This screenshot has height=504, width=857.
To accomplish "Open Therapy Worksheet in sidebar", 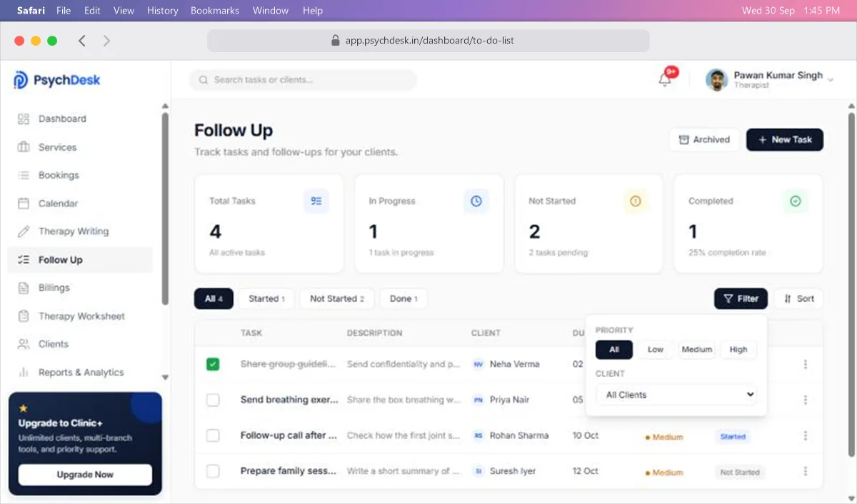I will pyautogui.click(x=80, y=316).
